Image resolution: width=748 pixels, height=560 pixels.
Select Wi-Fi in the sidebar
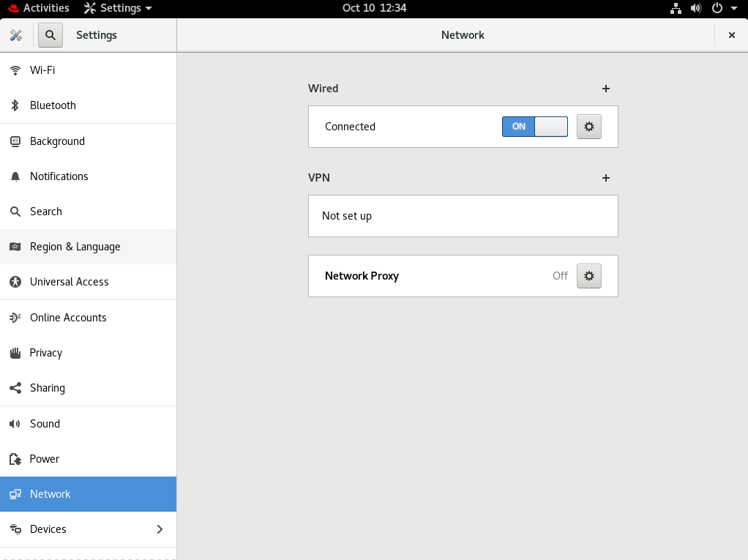tap(42, 70)
